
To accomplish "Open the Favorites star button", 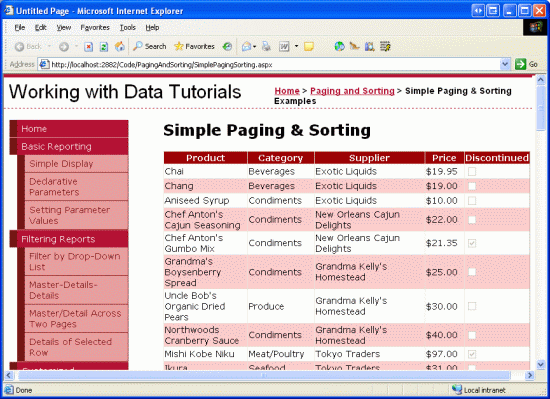I will click(x=194, y=46).
